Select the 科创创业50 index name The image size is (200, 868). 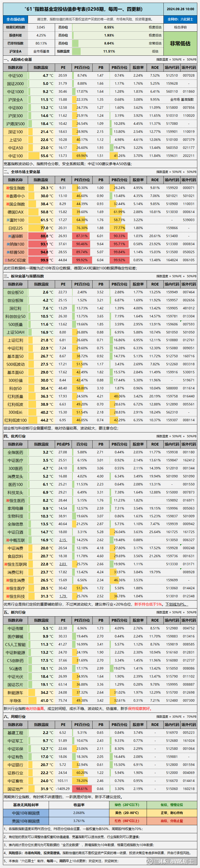(16, 316)
